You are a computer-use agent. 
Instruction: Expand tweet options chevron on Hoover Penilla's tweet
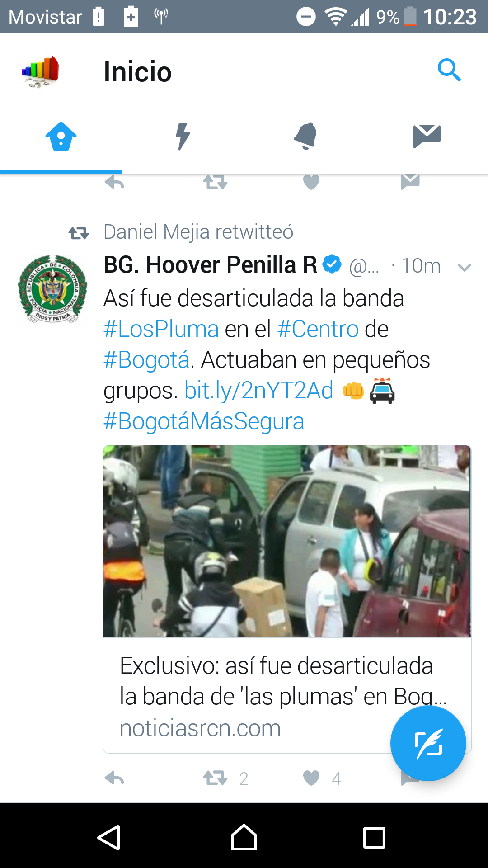[465, 267]
